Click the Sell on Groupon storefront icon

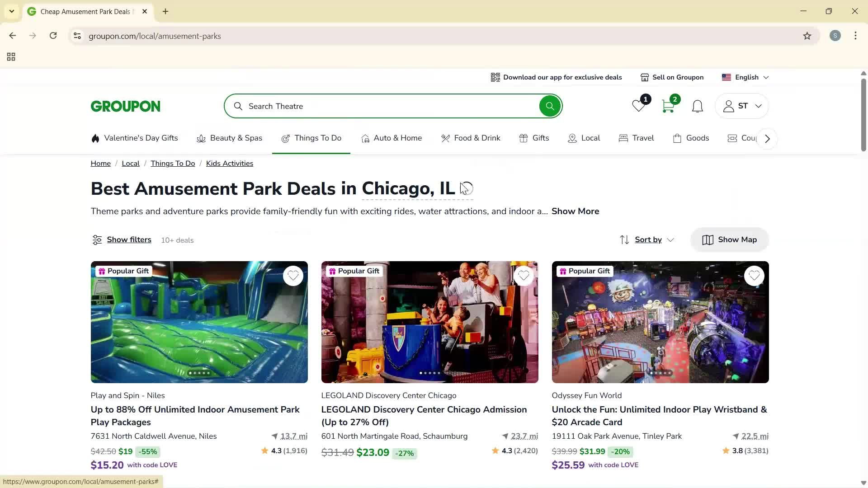pos(644,77)
